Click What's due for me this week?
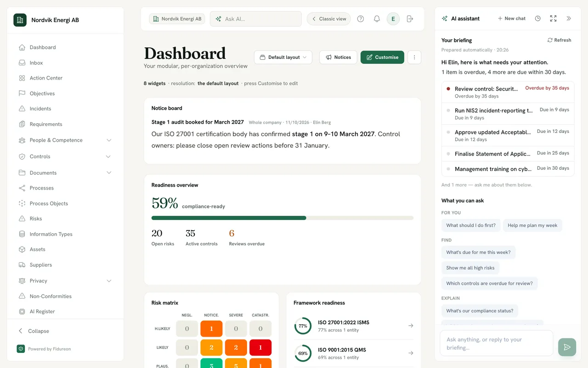This screenshot has height=368, width=588. [478, 252]
